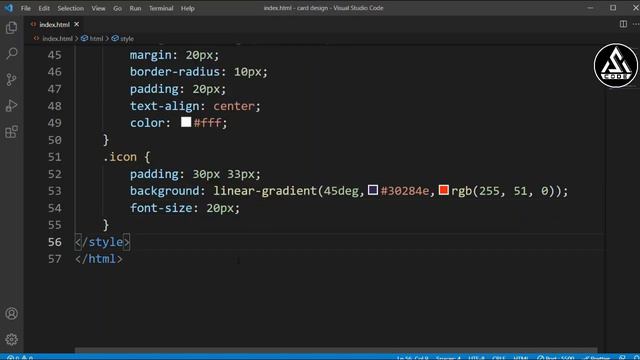Close the index.html editor tab
This screenshot has height=360, width=640.
[x=76, y=24]
